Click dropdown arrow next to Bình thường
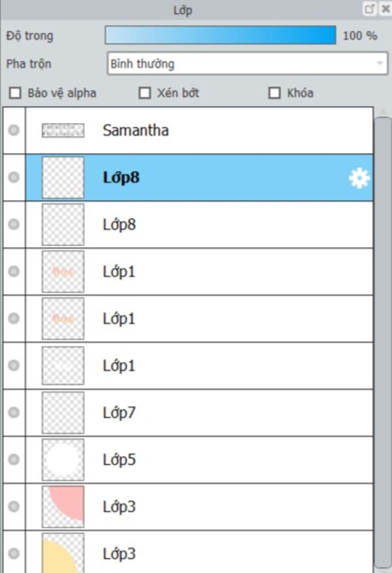The image size is (392, 573). [379, 64]
